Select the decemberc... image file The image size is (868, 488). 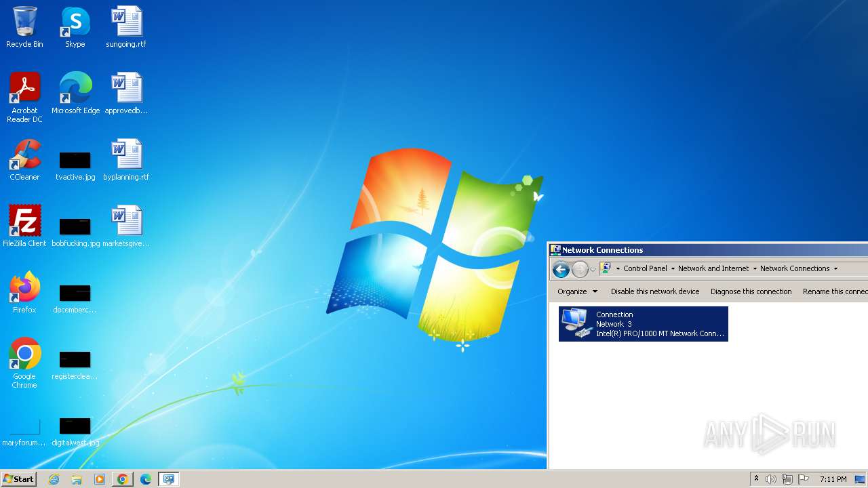[x=75, y=298]
